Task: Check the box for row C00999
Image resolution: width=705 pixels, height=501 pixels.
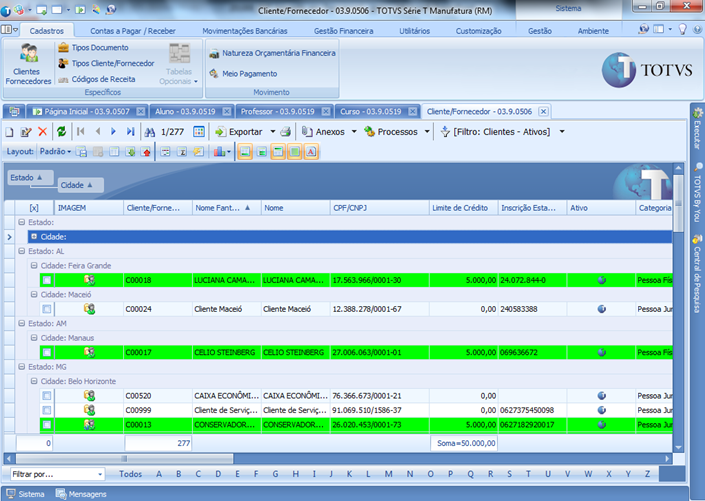Action: [47, 410]
